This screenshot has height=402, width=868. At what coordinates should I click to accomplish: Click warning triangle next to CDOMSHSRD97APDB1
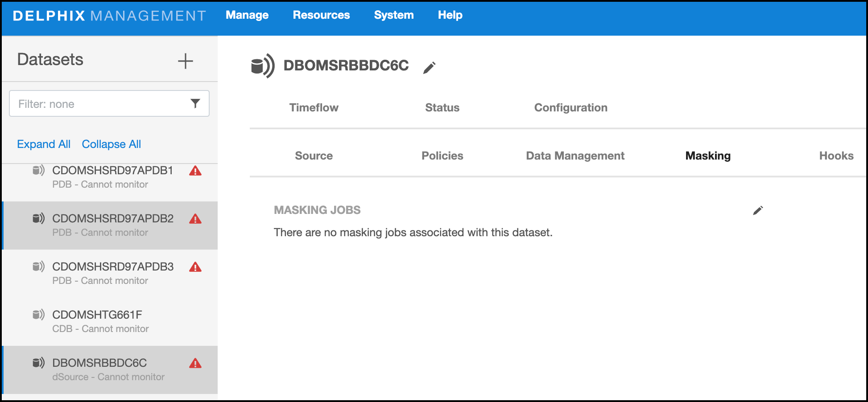[195, 171]
